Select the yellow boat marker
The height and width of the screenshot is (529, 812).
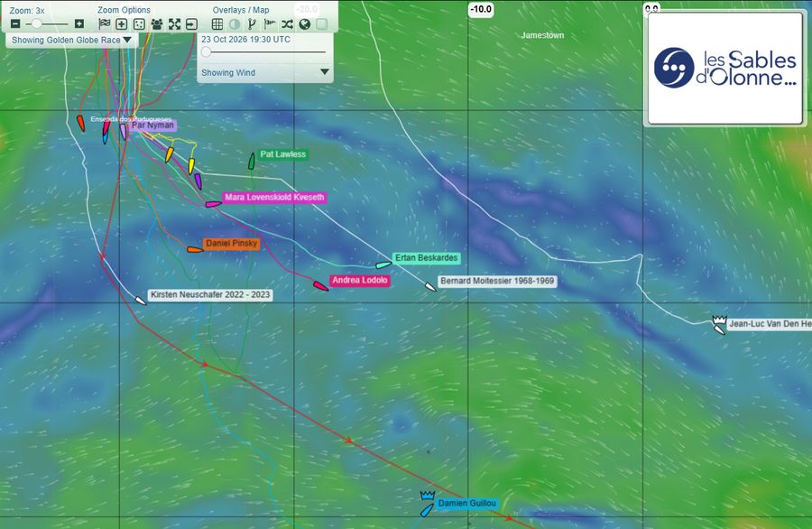pos(191,166)
